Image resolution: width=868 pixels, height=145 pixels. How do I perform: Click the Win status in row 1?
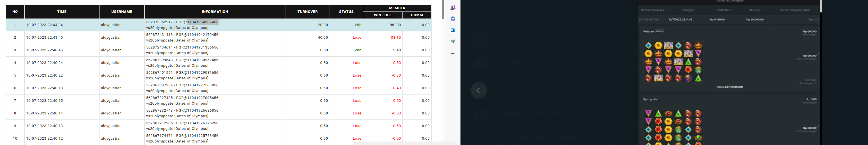tap(358, 25)
